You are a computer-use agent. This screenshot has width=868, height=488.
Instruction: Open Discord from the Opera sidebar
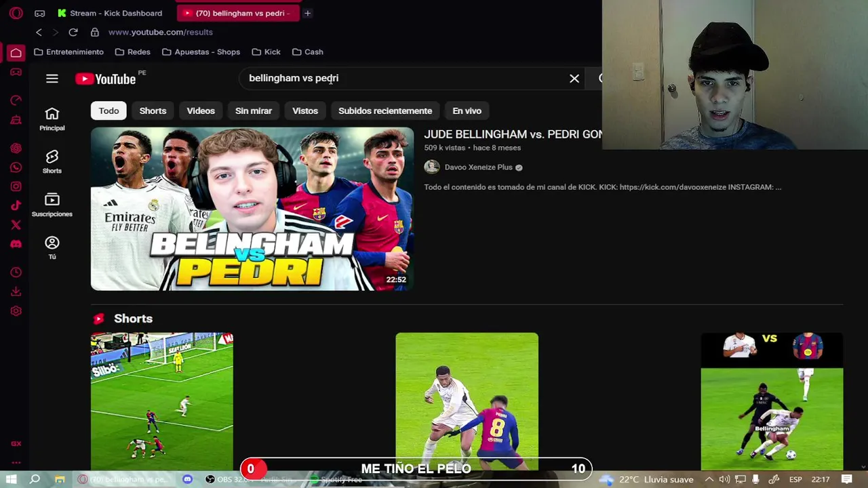pos(16,243)
